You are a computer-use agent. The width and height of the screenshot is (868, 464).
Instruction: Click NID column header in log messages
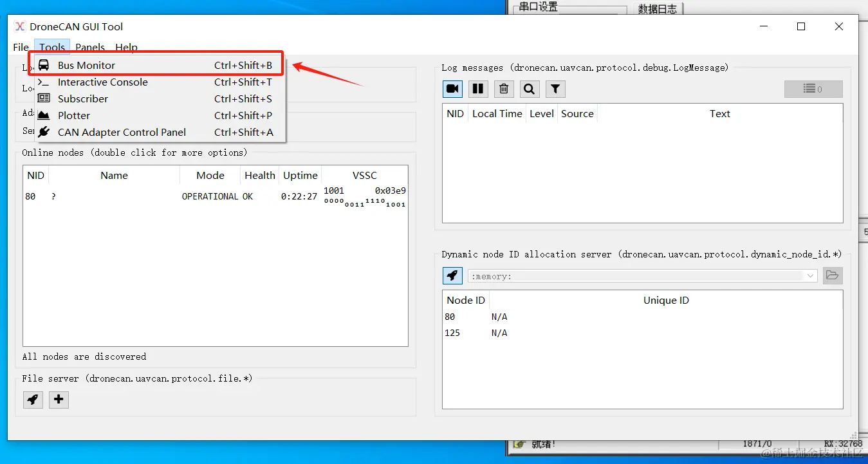[456, 113]
